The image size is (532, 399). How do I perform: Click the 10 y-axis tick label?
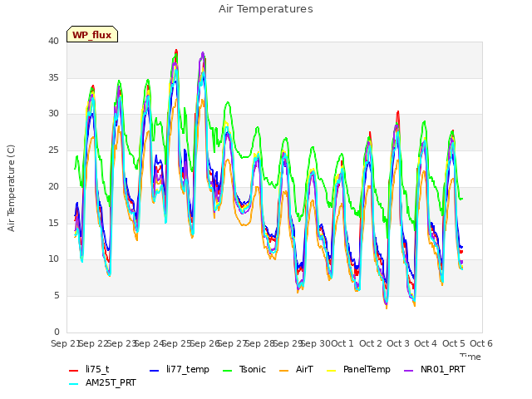pos(53,259)
